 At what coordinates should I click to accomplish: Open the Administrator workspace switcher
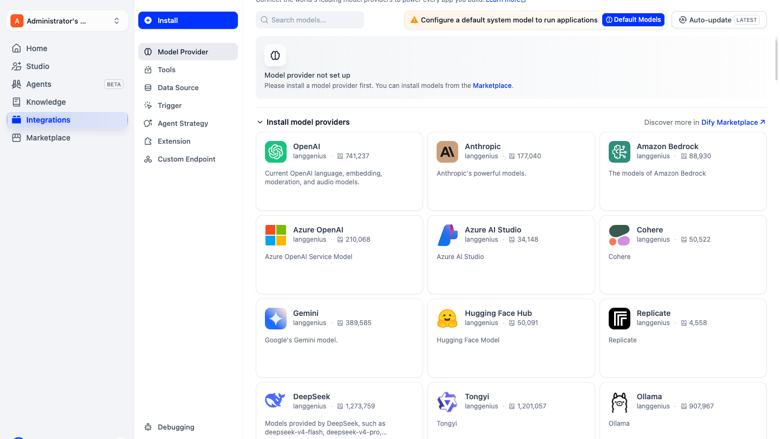(67, 21)
